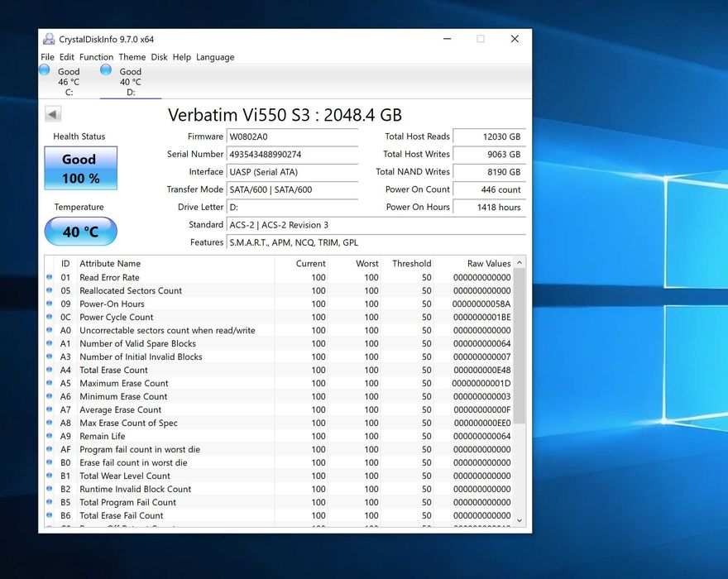Select the Program fail count in worst die row
728x579 pixels.
point(279,449)
